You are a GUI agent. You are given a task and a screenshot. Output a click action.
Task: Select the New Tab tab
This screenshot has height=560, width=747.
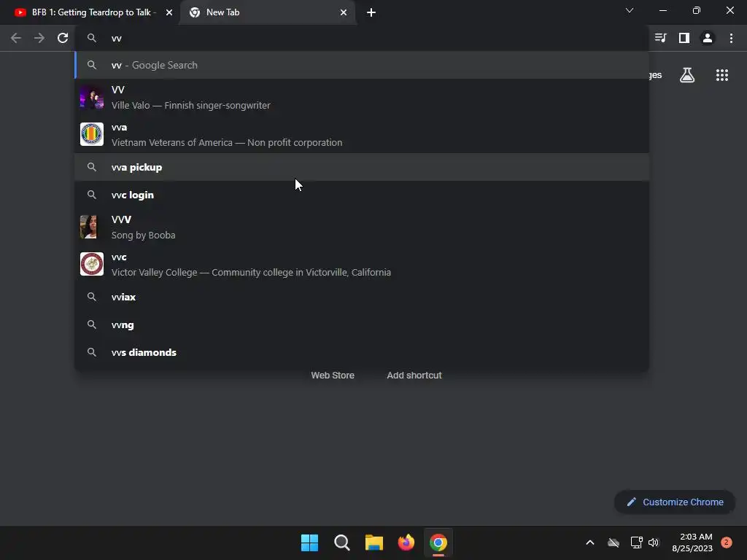click(268, 12)
